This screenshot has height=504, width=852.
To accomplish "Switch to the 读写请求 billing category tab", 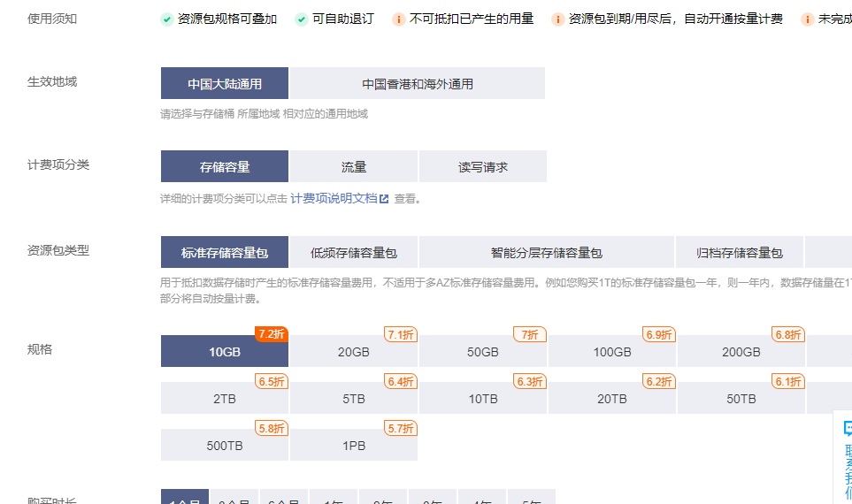I will coord(483,167).
